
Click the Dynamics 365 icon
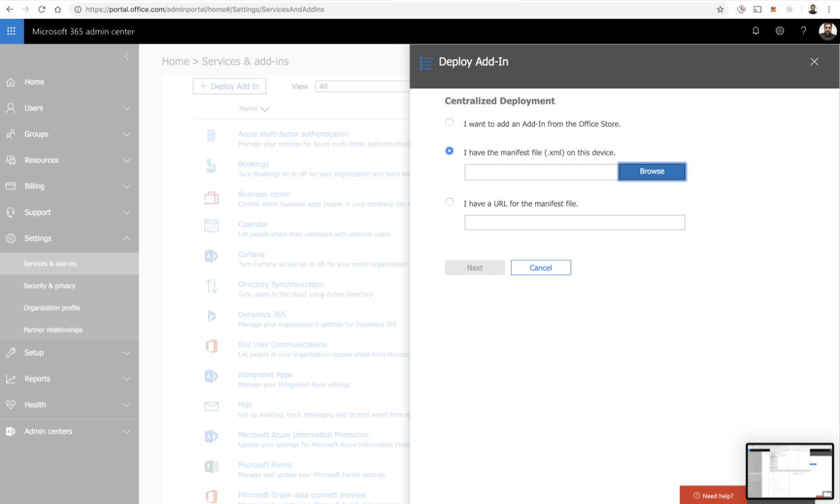pyautogui.click(x=211, y=316)
